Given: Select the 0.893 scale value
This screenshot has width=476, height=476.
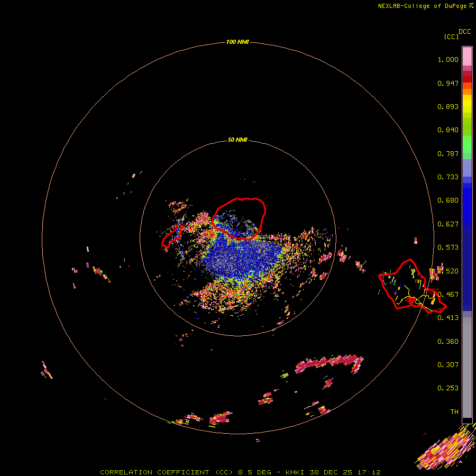Looking at the screenshot, I should [x=448, y=106].
